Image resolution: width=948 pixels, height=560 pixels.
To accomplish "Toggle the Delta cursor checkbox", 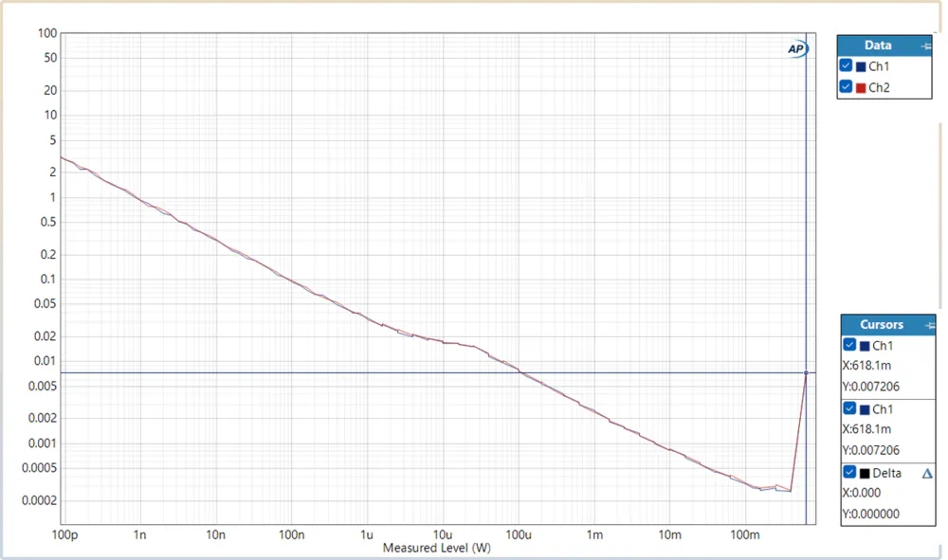I will [x=849, y=473].
